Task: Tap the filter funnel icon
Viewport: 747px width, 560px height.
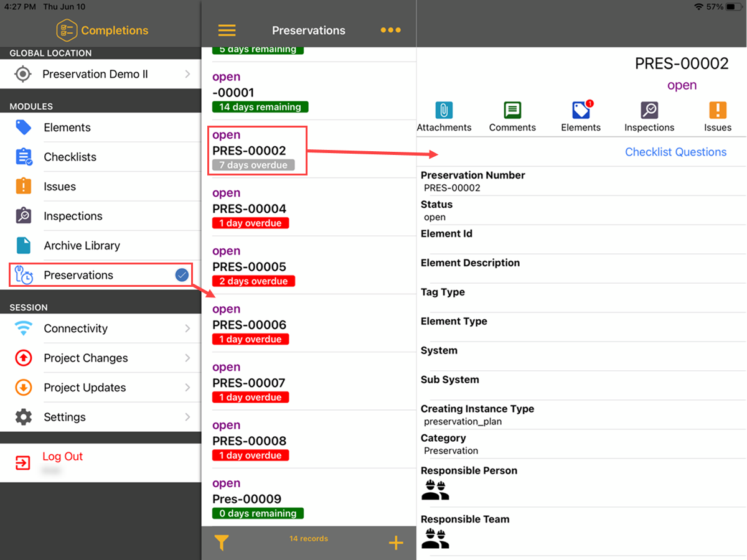Action: coord(221,543)
